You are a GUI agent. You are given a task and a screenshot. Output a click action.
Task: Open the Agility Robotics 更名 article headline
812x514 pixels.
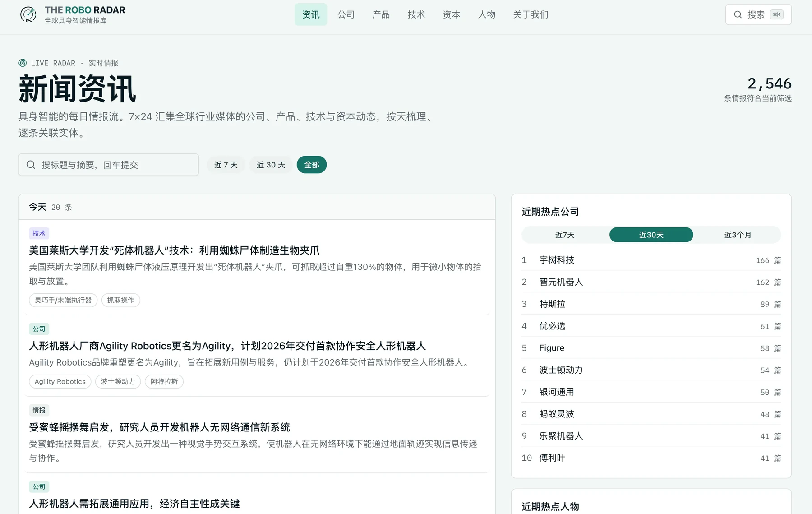pyautogui.click(x=227, y=346)
